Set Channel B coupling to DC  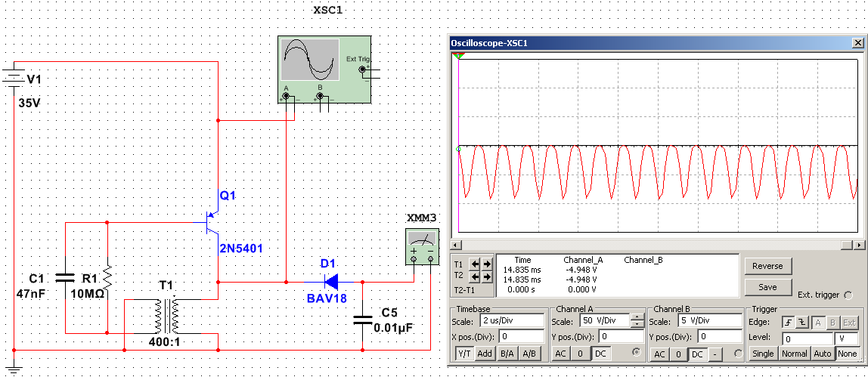[x=697, y=354]
